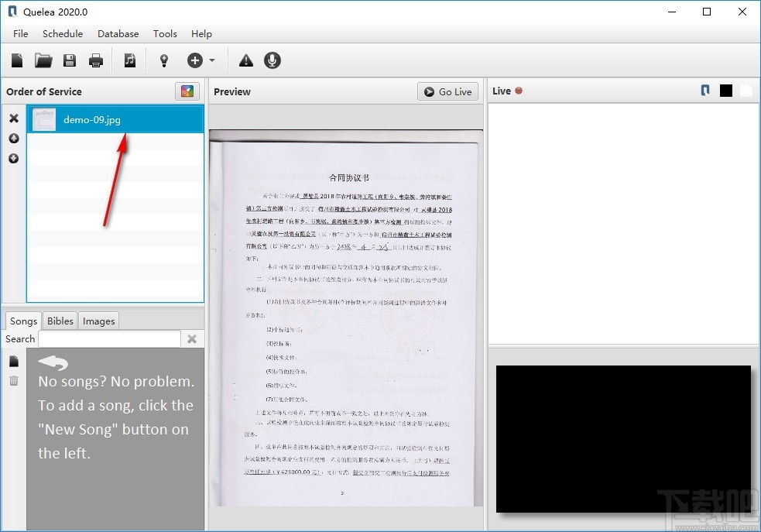Edit the schedule theme color swatch
Viewport: 761px width, 532px height.
coord(187,91)
